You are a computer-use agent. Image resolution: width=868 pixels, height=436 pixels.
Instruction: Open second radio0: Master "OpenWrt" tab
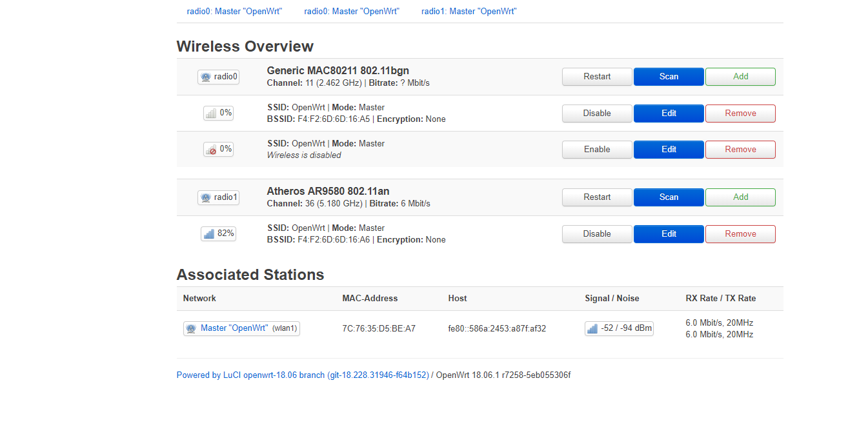[352, 12]
